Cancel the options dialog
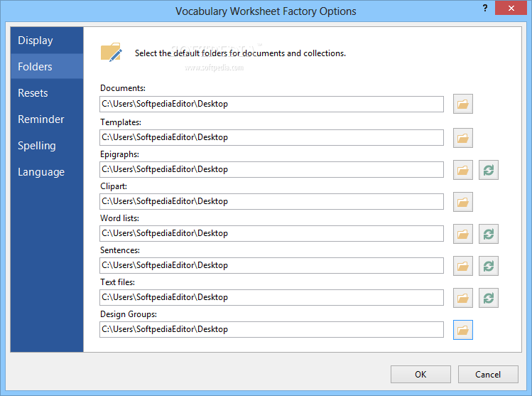The height and width of the screenshot is (396, 532). click(488, 374)
